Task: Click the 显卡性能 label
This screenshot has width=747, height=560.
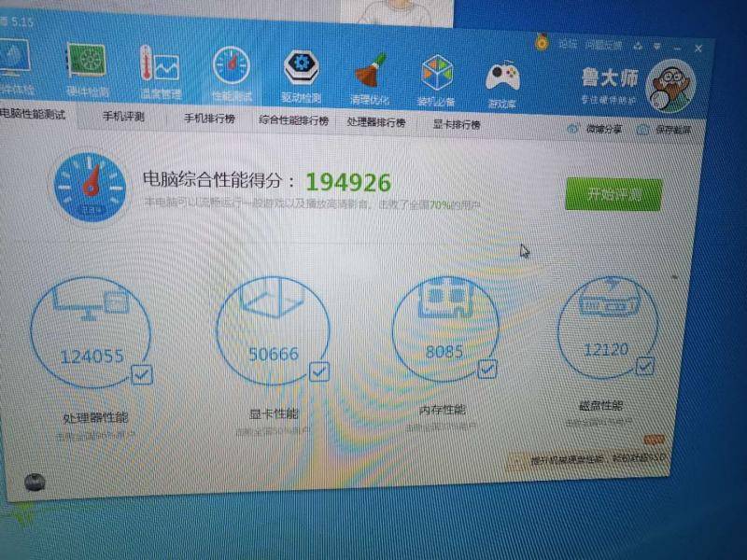Action: [x=274, y=413]
